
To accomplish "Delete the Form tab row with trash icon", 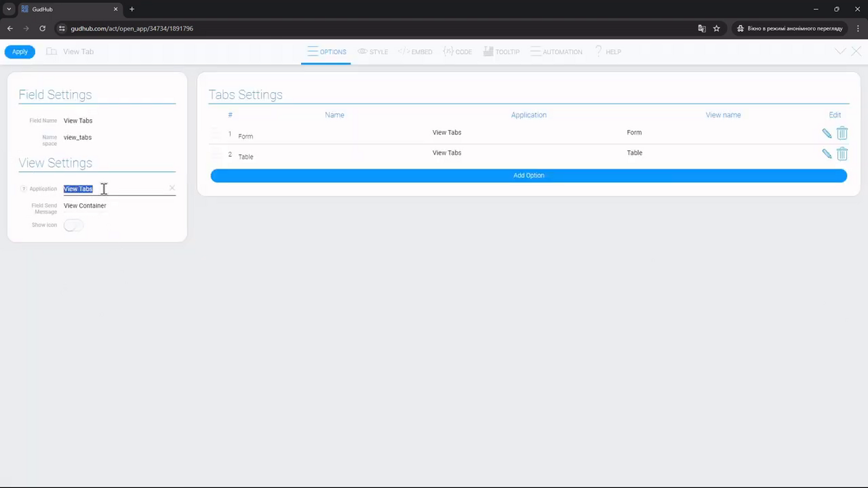I will [842, 133].
